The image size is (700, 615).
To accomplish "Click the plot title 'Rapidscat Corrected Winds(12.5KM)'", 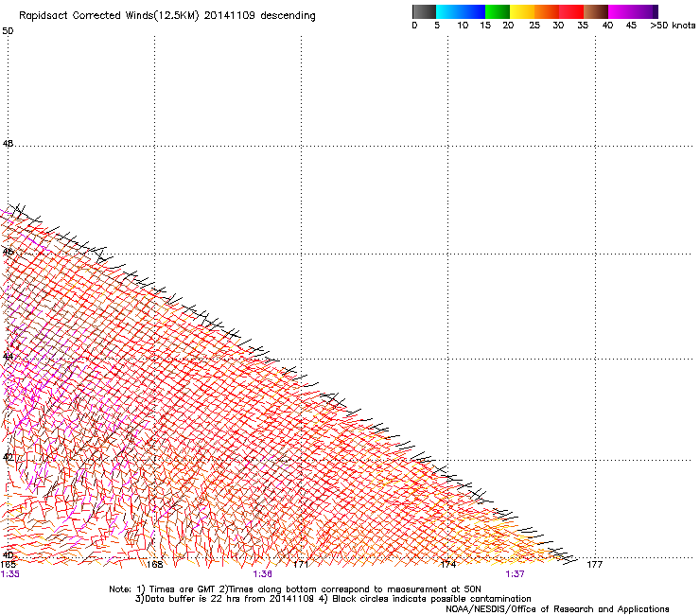I will pyautogui.click(x=109, y=16).
